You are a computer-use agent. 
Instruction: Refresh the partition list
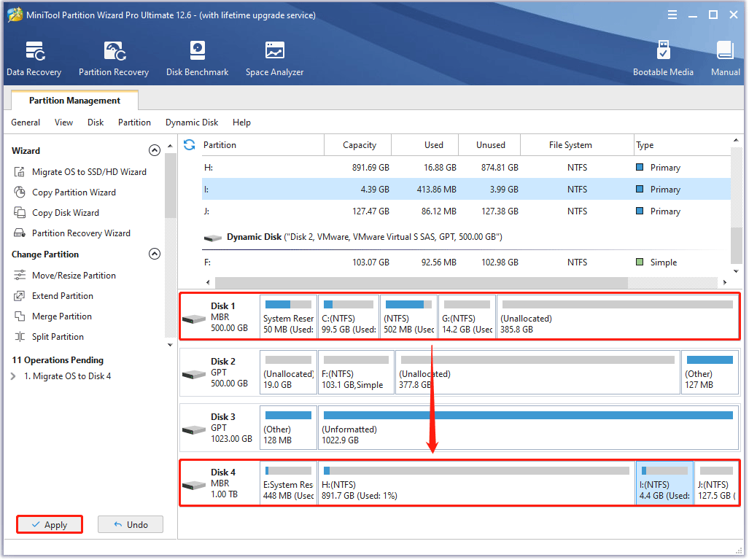[189, 145]
